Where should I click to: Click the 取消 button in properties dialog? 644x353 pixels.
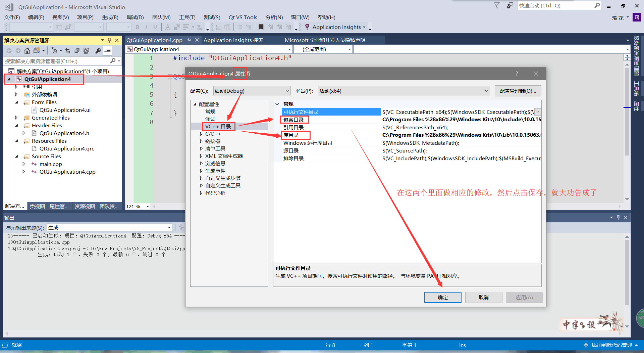pyautogui.click(x=484, y=297)
